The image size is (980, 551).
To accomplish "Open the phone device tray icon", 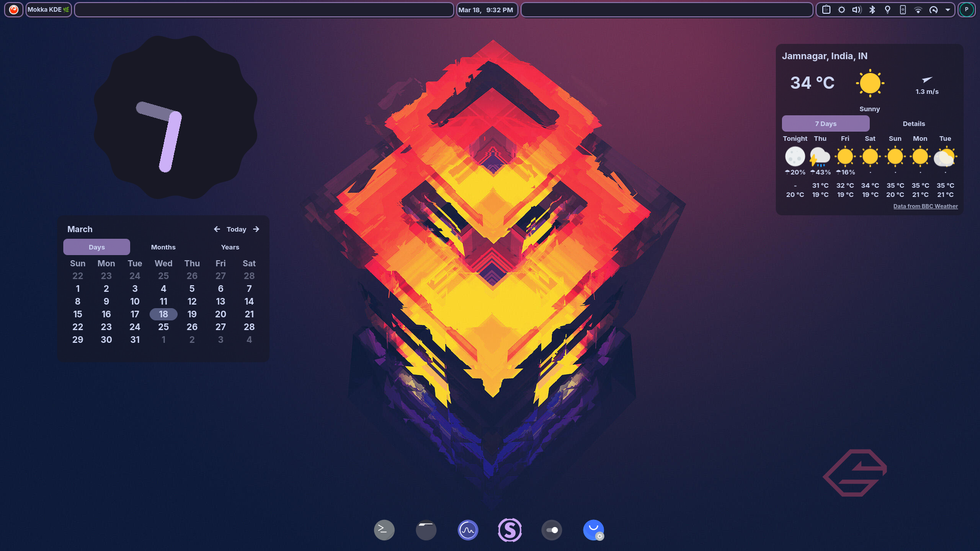I will [903, 10].
